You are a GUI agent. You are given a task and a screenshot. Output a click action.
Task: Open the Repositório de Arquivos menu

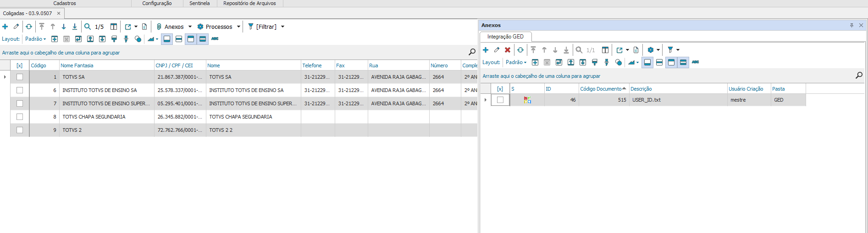pyautogui.click(x=249, y=3)
